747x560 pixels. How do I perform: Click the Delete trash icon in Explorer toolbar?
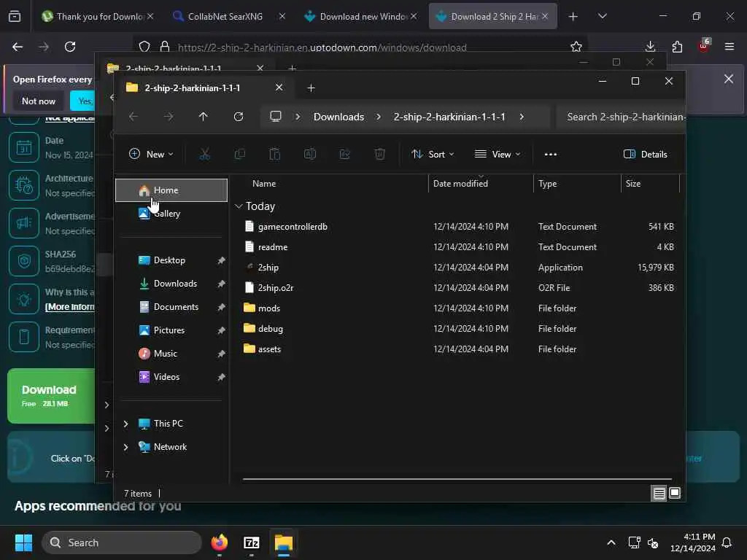379,154
